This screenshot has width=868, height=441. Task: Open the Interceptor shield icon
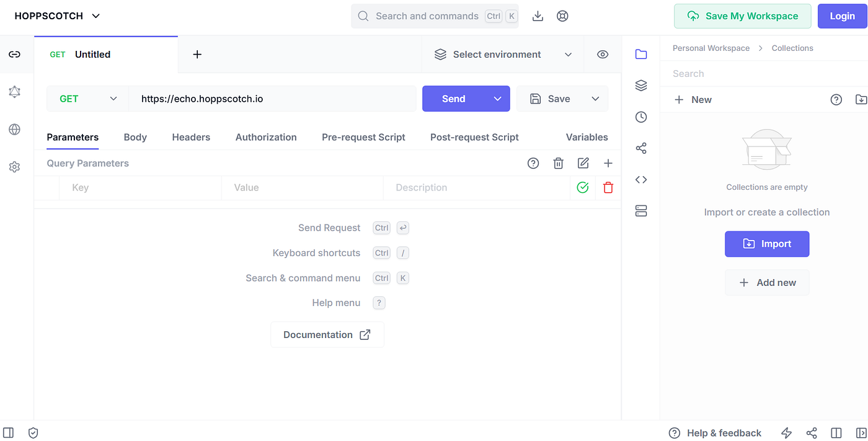tap(33, 433)
